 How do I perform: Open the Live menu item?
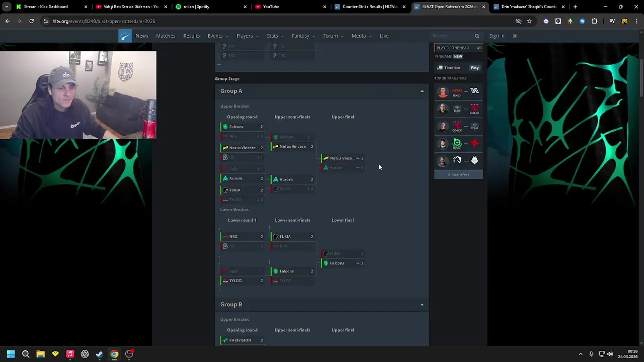384,36
